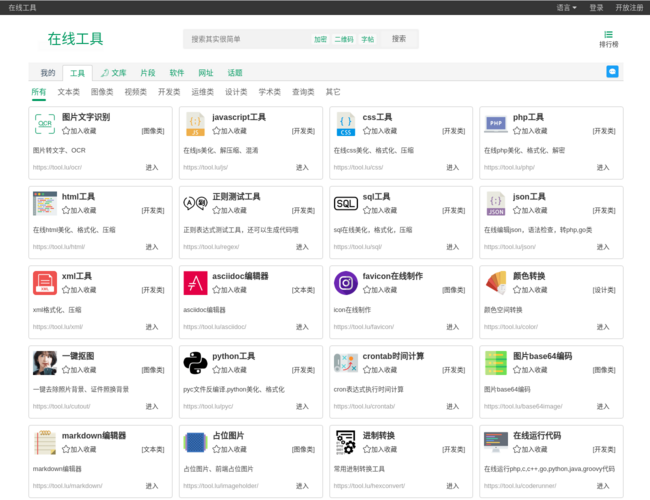
Task: Star 图片文字识别 with 加入收藏
Action: pyautogui.click(x=79, y=131)
